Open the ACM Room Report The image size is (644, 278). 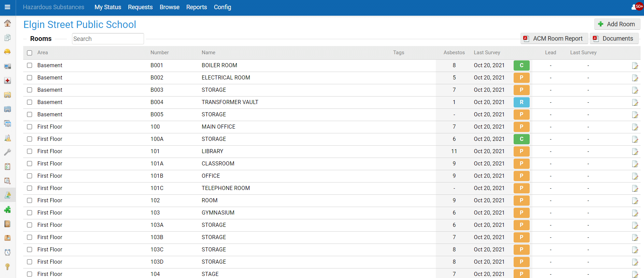[554, 39]
